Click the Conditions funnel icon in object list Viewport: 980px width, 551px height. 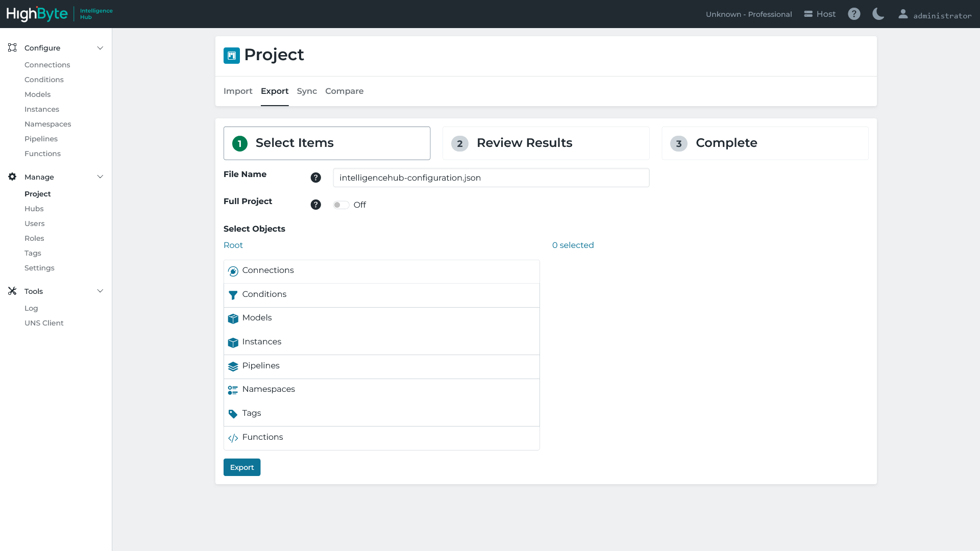click(x=233, y=295)
